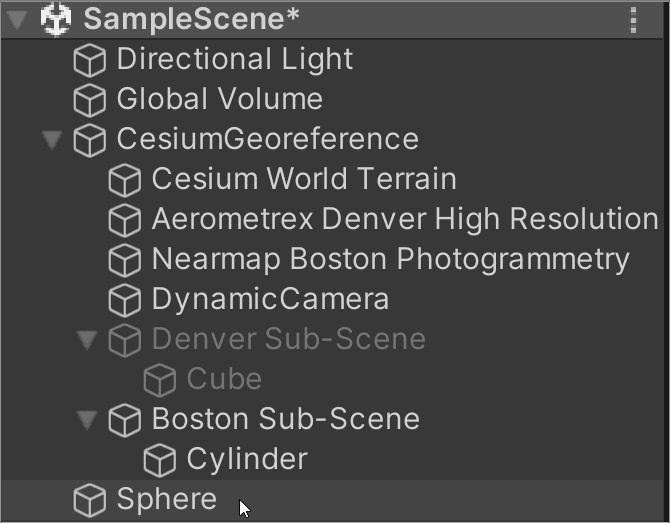Click the DynamicCamera cube icon
The image size is (670, 523).
tap(124, 300)
